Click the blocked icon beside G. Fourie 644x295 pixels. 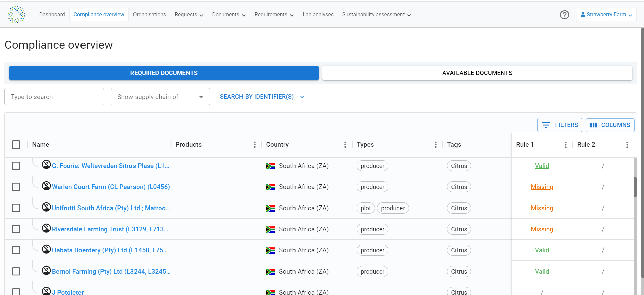(x=46, y=165)
